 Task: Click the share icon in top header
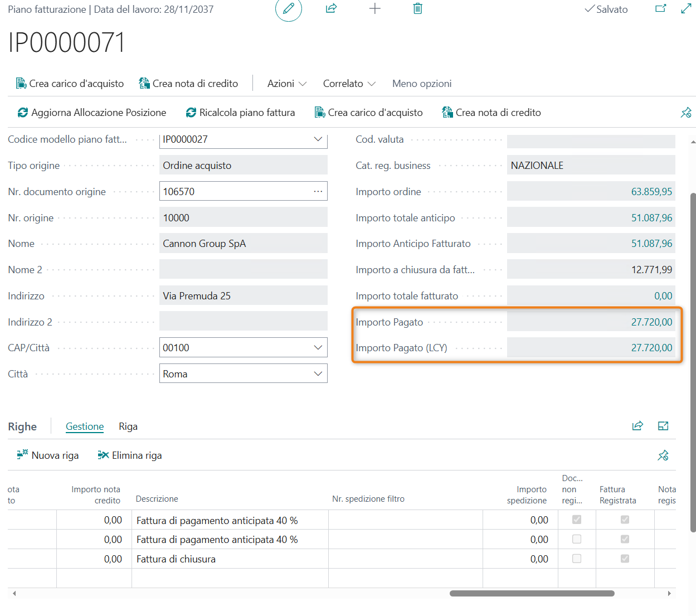(x=332, y=9)
